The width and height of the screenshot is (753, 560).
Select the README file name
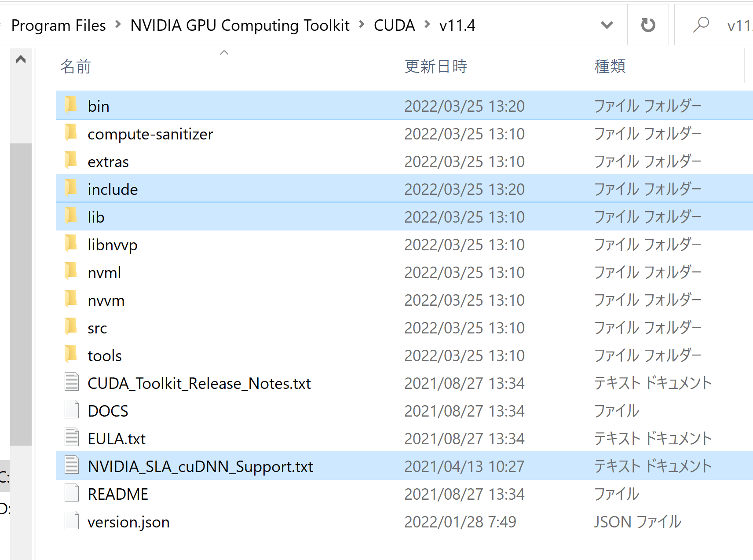pyautogui.click(x=118, y=494)
